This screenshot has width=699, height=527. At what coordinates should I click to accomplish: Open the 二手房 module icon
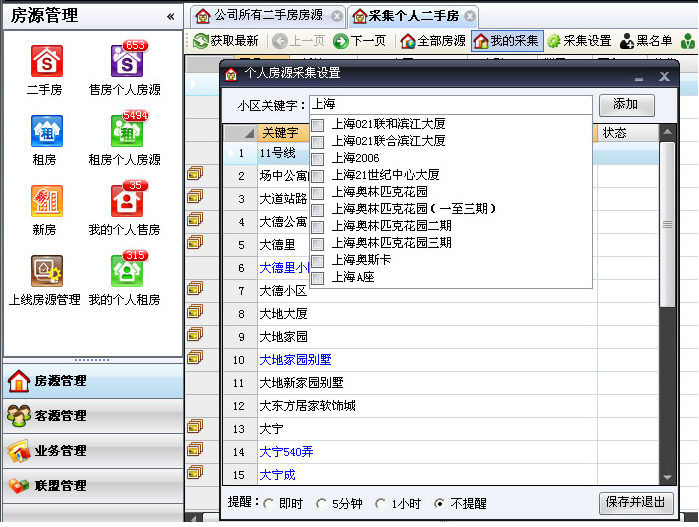[x=46, y=61]
